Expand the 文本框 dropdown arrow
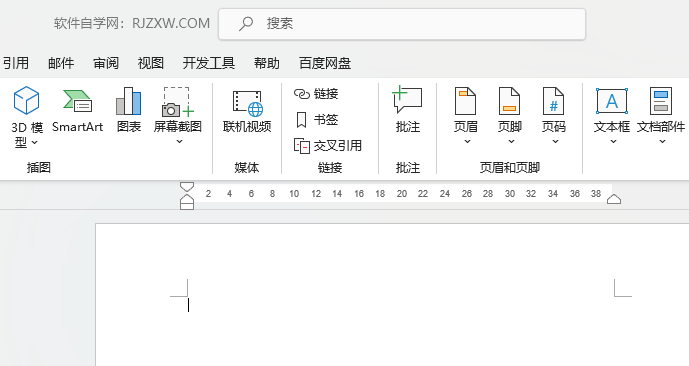This screenshot has width=689, height=366. pos(613,141)
